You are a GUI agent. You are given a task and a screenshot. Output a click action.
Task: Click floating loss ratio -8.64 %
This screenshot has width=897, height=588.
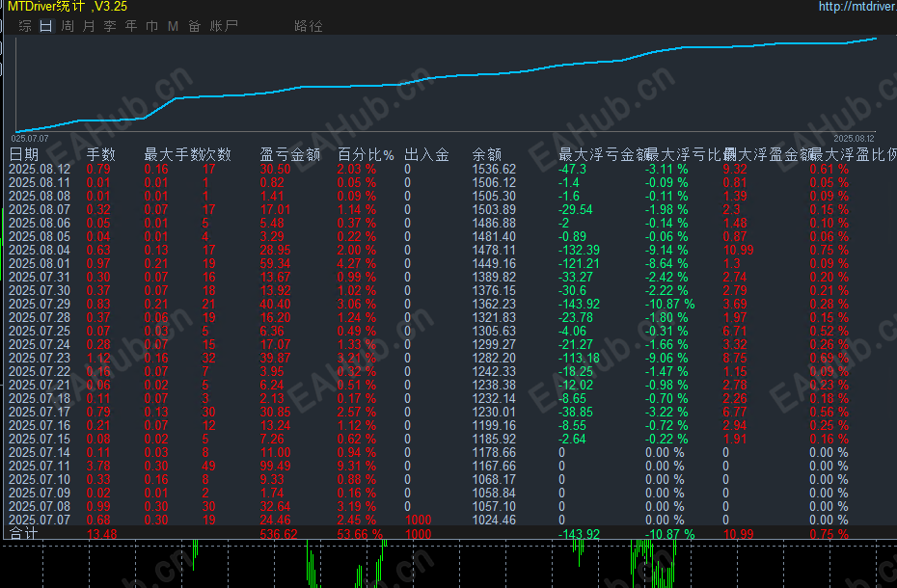pos(666,264)
